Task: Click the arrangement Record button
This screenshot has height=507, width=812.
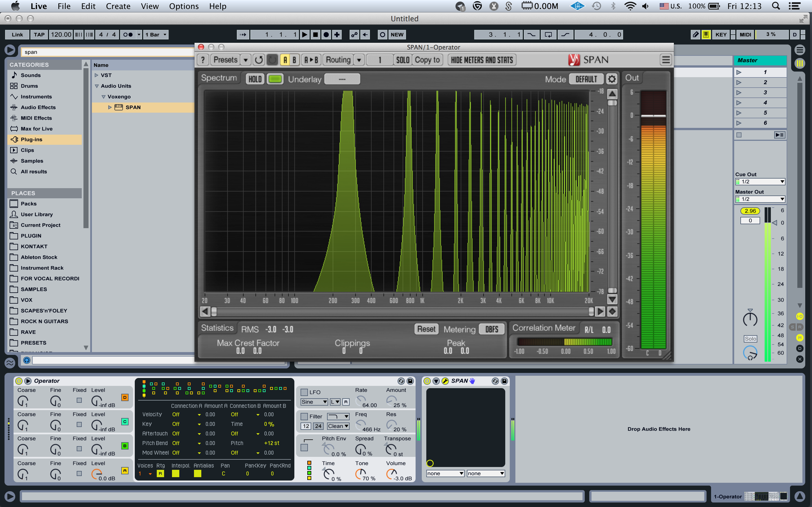Action: pyautogui.click(x=326, y=35)
